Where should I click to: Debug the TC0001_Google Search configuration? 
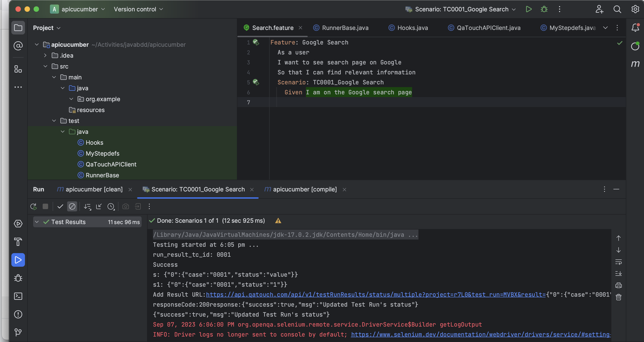pyautogui.click(x=544, y=9)
